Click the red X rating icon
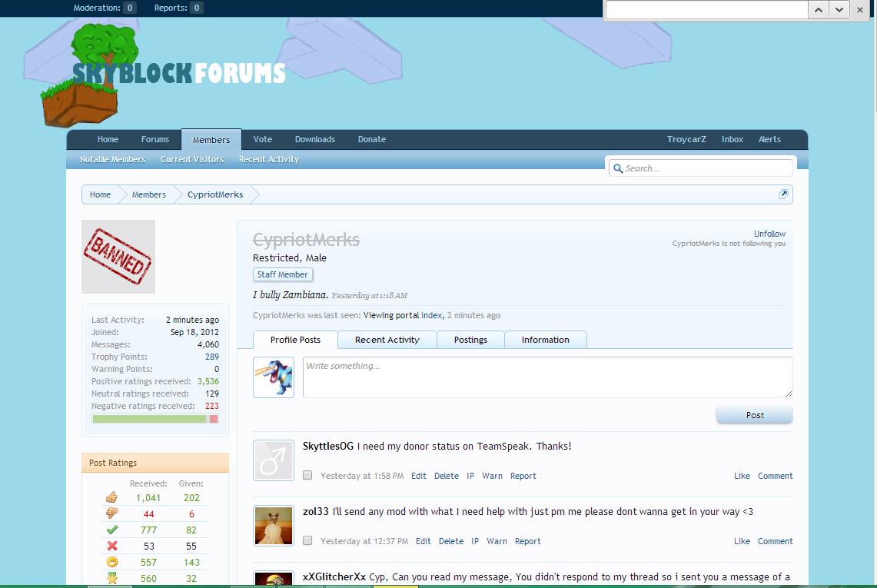 point(112,546)
